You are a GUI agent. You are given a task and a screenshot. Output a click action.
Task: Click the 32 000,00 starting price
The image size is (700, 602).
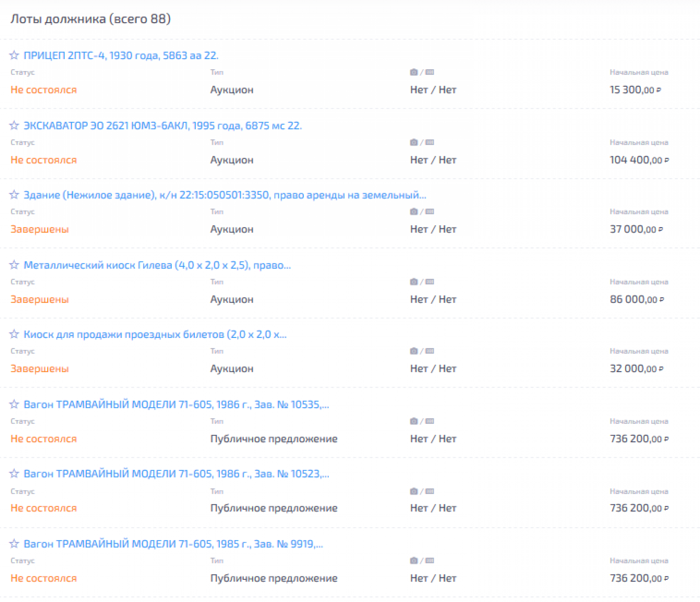637,368
